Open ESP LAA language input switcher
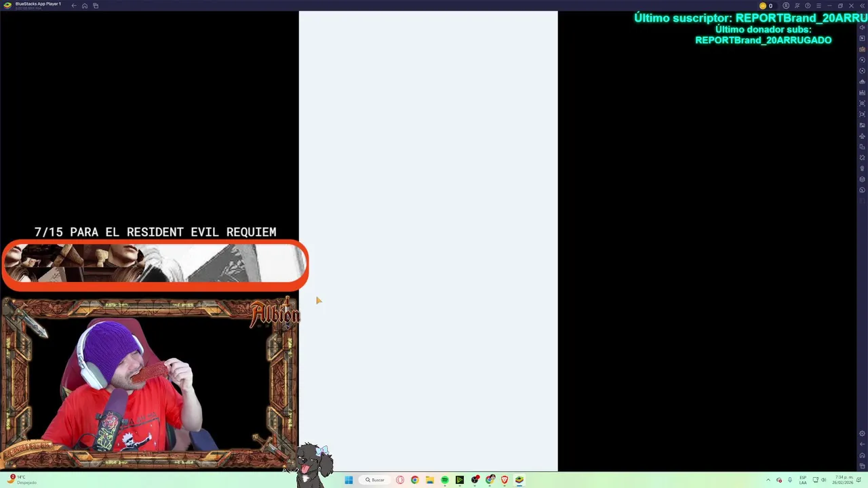The width and height of the screenshot is (868, 488). [x=803, y=480]
